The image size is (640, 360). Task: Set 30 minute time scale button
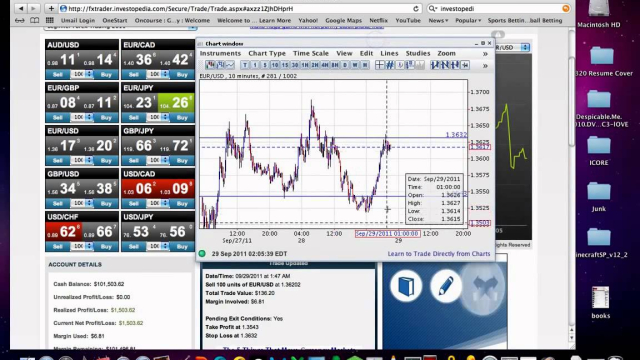295,65
